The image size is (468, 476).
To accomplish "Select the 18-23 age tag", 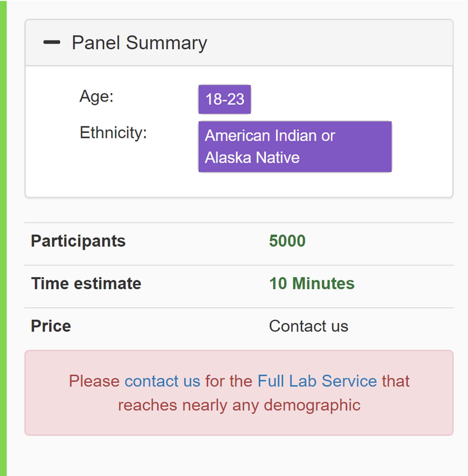I will [225, 99].
